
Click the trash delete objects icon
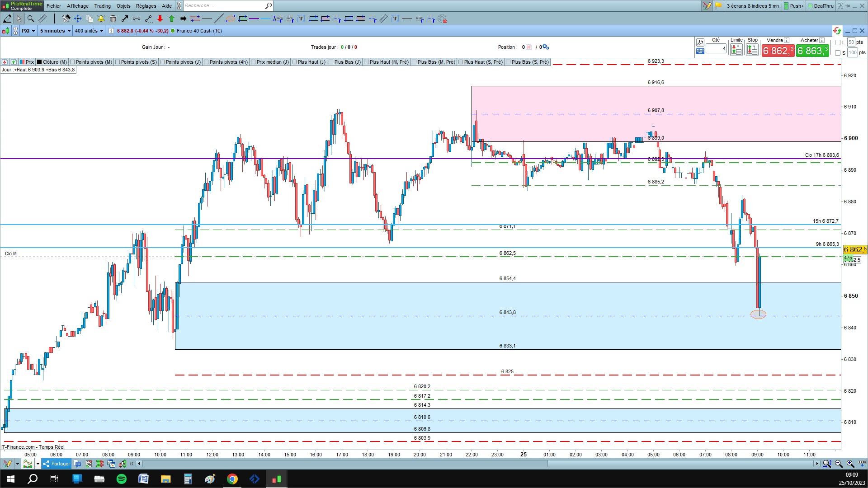coord(113,19)
